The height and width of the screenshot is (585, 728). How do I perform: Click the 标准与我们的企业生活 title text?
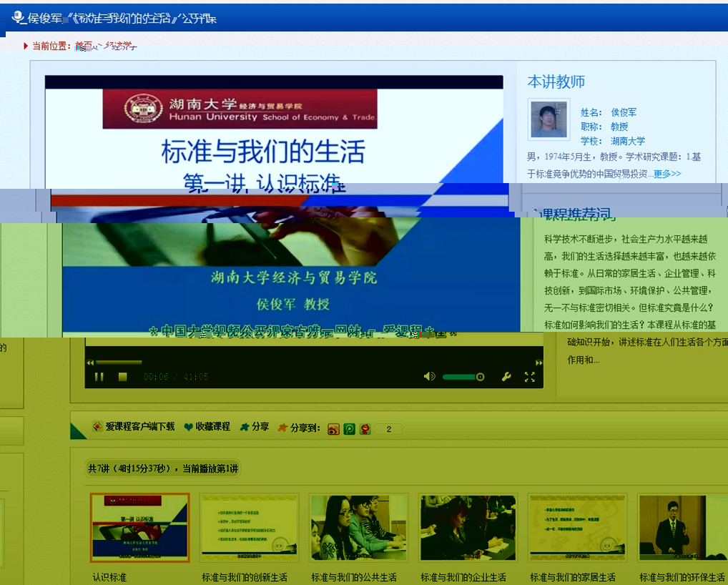[x=463, y=577]
